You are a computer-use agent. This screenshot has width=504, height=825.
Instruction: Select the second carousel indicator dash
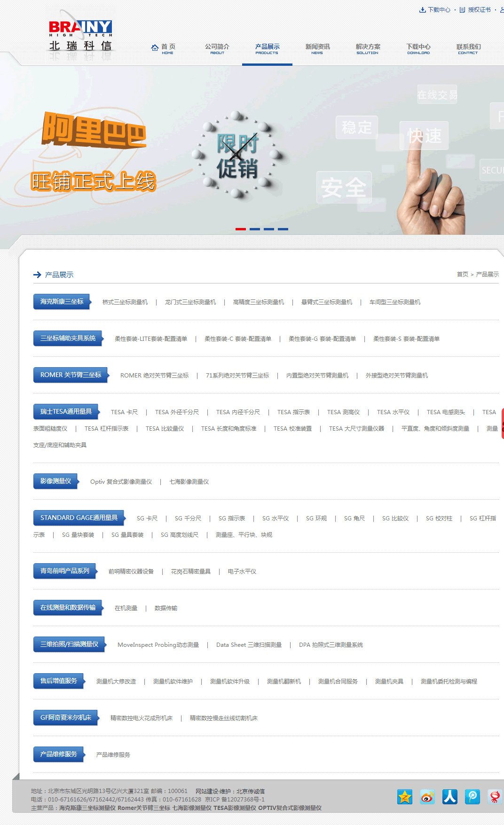(255, 229)
